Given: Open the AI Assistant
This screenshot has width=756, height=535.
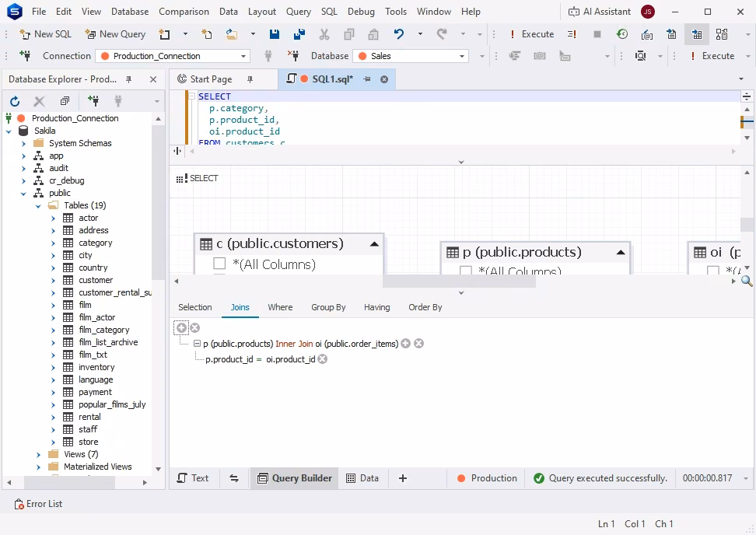Looking at the screenshot, I should pos(600,12).
